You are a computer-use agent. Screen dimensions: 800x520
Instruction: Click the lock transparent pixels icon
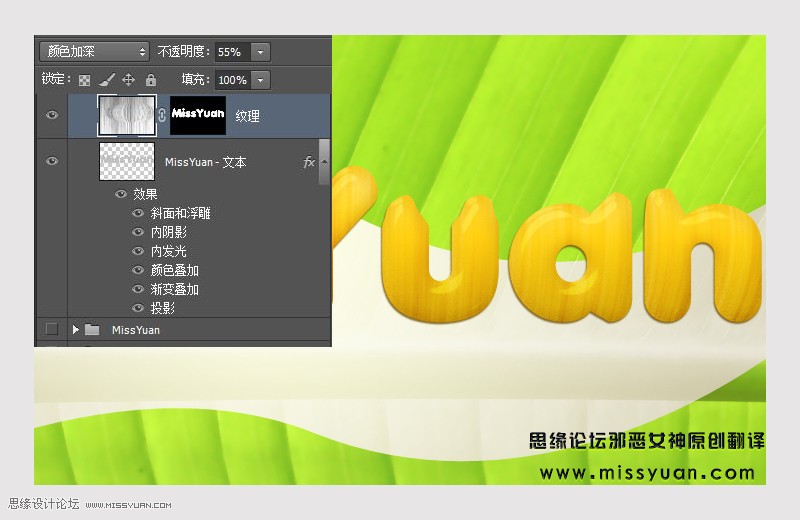coord(84,80)
